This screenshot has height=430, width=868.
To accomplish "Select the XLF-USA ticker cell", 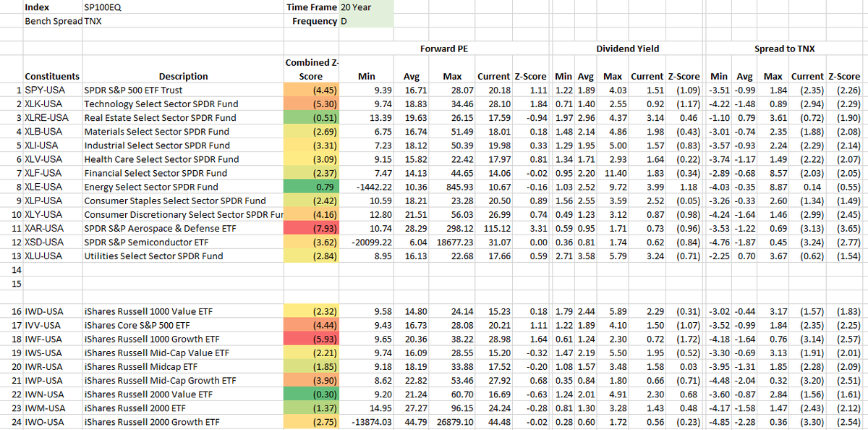I will coord(53,172).
